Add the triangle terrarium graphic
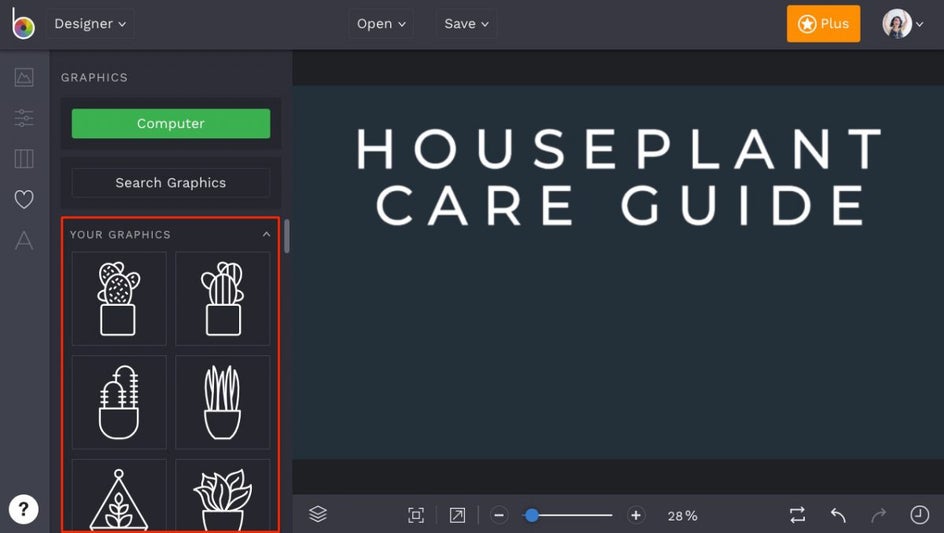The height and width of the screenshot is (533, 944). (x=119, y=496)
